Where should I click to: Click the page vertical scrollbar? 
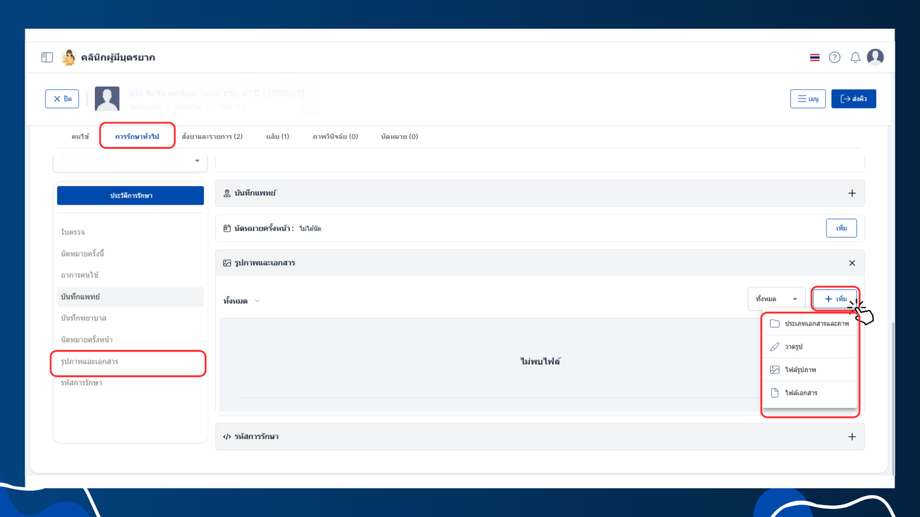tap(892, 399)
